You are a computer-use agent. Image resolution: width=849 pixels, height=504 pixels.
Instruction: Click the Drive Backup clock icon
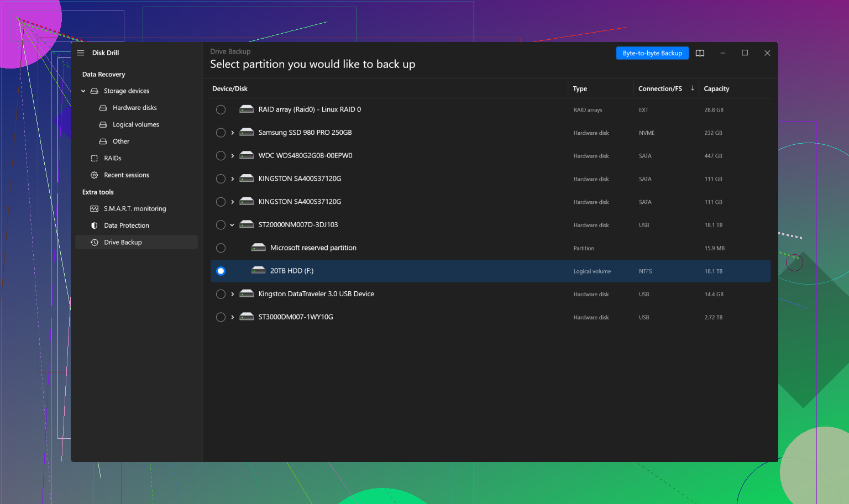point(95,243)
